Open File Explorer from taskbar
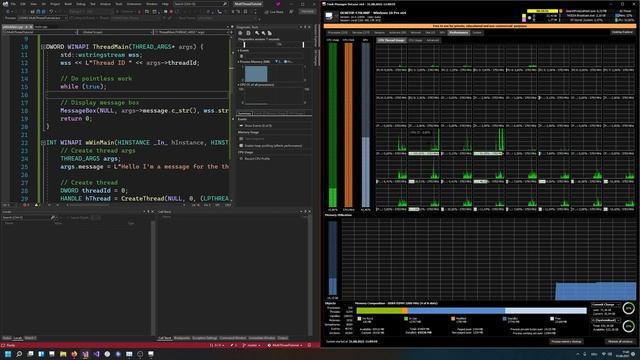The height and width of the screenshot is (360, 640). pyautogui.click(x=63, y=354)
